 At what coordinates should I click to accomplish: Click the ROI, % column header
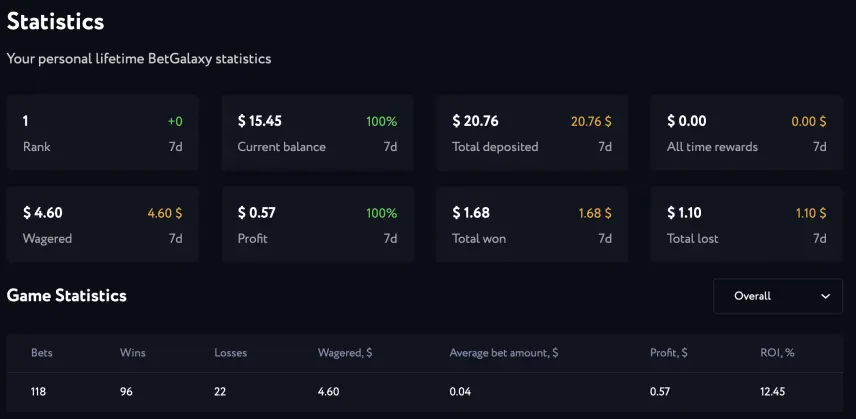point(777,353)
